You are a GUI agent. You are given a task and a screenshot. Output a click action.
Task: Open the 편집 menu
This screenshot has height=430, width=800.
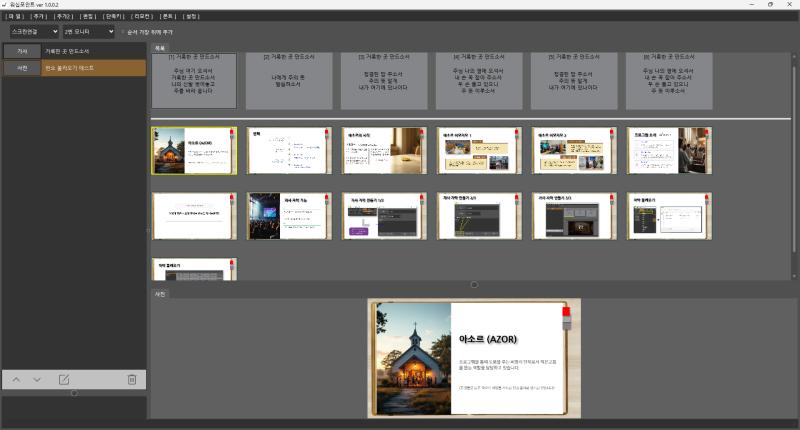point(89,17)
